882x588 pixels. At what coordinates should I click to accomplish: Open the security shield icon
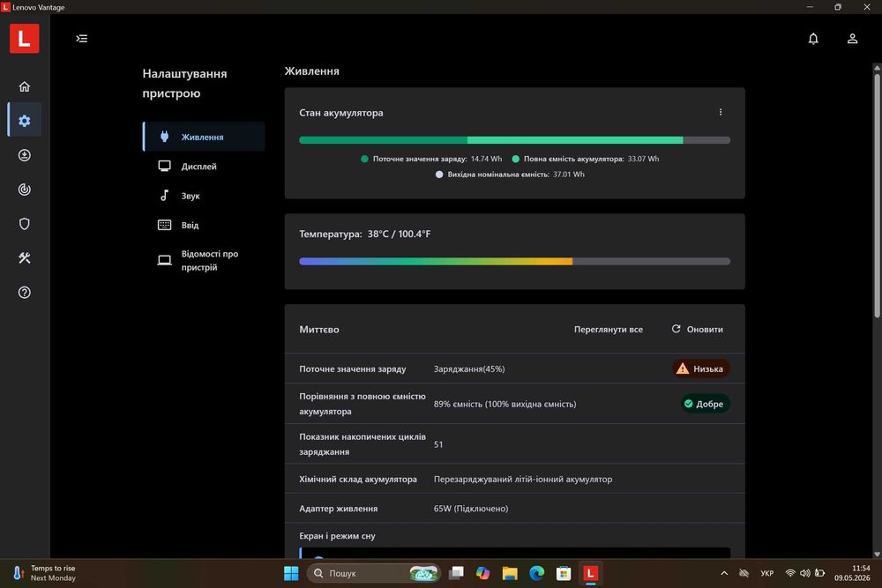[x=24, y=224]
